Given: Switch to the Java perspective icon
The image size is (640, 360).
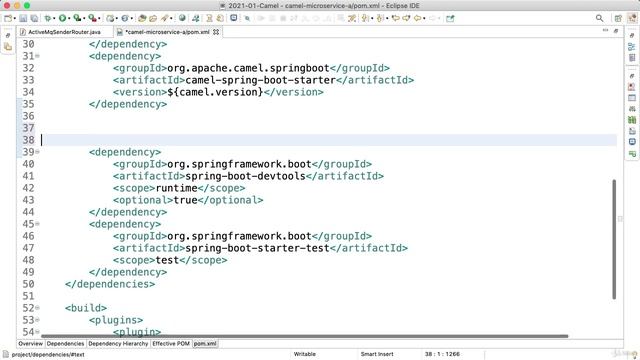Looking at the screenshot, I should click(632, 18).
